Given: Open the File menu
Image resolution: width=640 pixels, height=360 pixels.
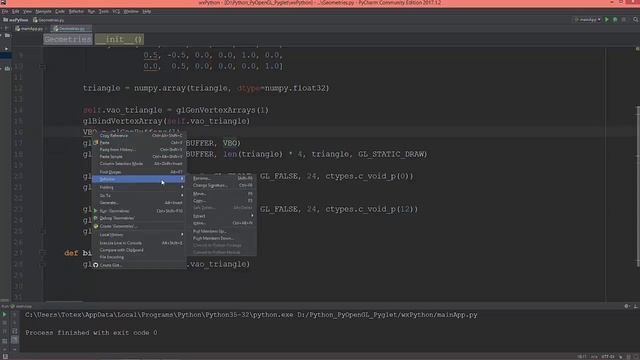Looking at the screenshot, I should coord(5,11).
